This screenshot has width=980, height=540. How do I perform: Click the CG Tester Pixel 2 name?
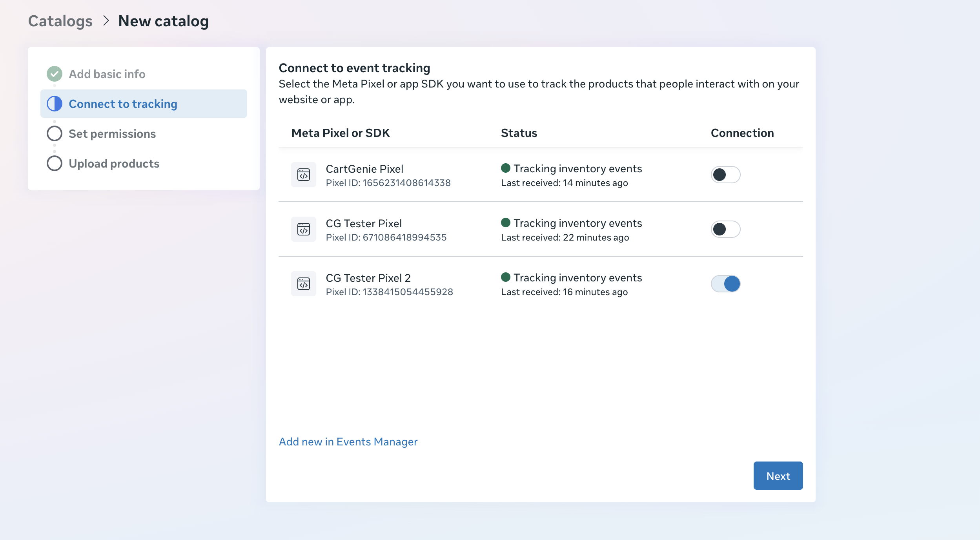coord(368,278)
